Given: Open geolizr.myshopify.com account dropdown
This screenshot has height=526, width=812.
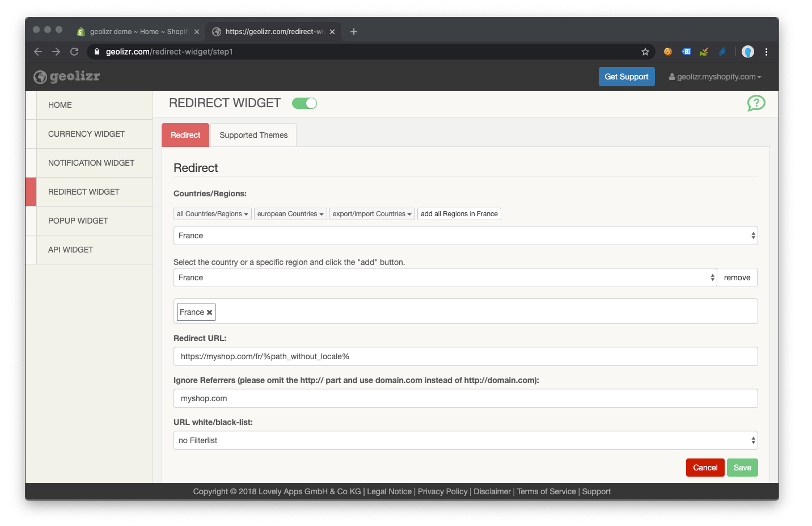Looking at the screenshot, I should tap(715, 77).
